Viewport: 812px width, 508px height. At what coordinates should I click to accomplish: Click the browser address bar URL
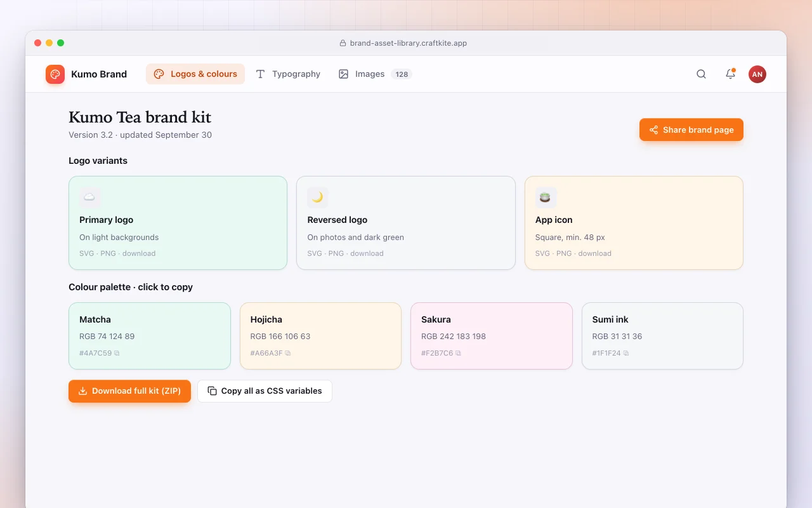pos(409,43)
